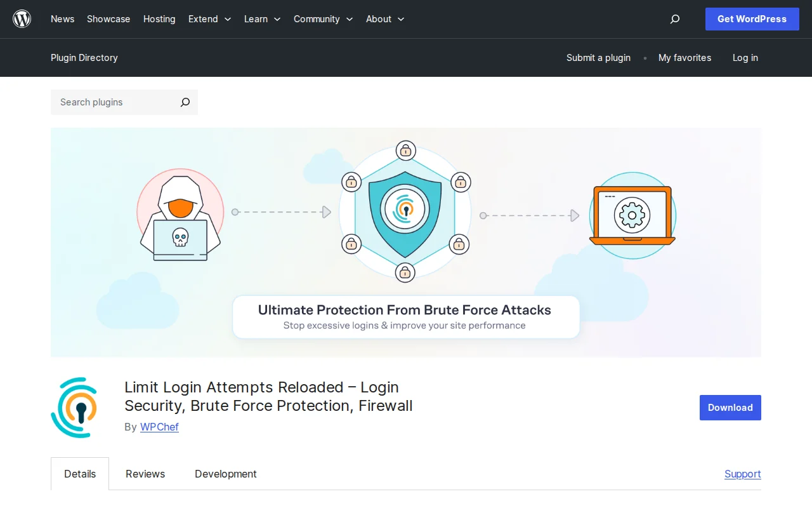The width and height of the screenshot is (812, 508).
Task: Switch to the Reviews tab
Action: tap(145, 474)
